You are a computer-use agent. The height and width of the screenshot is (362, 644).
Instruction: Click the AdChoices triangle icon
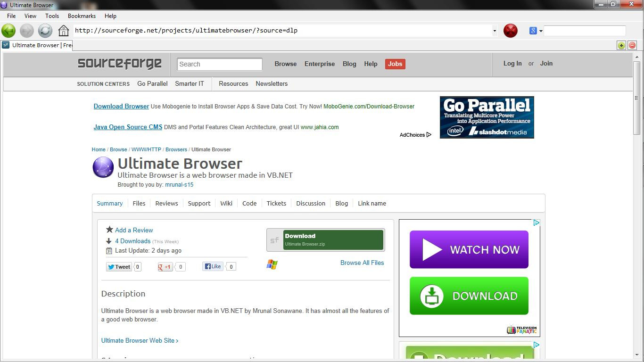click(x=429, y=135)
